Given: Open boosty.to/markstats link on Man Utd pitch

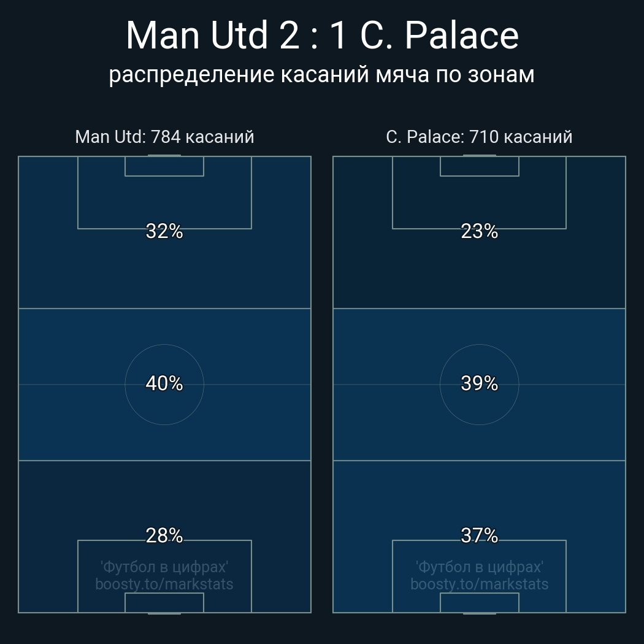Looking at the screenshot, I should point(164,584).
